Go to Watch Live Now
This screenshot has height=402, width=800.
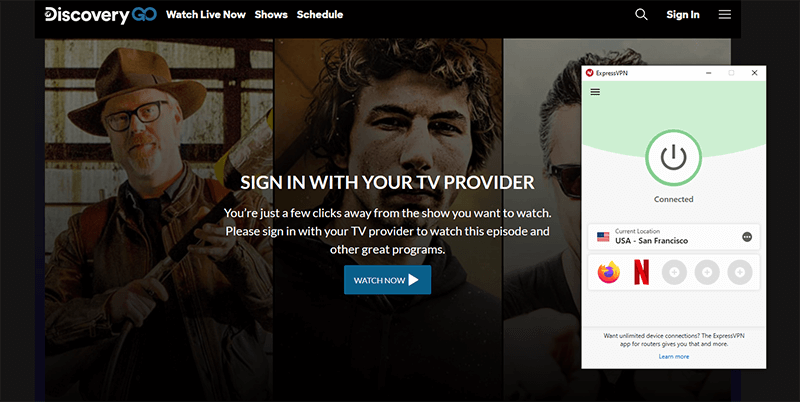(206, 15)
